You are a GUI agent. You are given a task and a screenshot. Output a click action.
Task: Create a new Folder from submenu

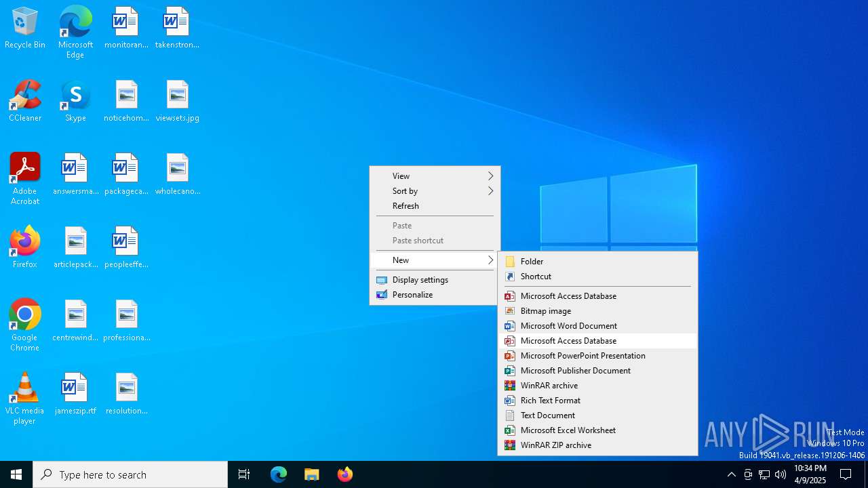coord(597,262)
